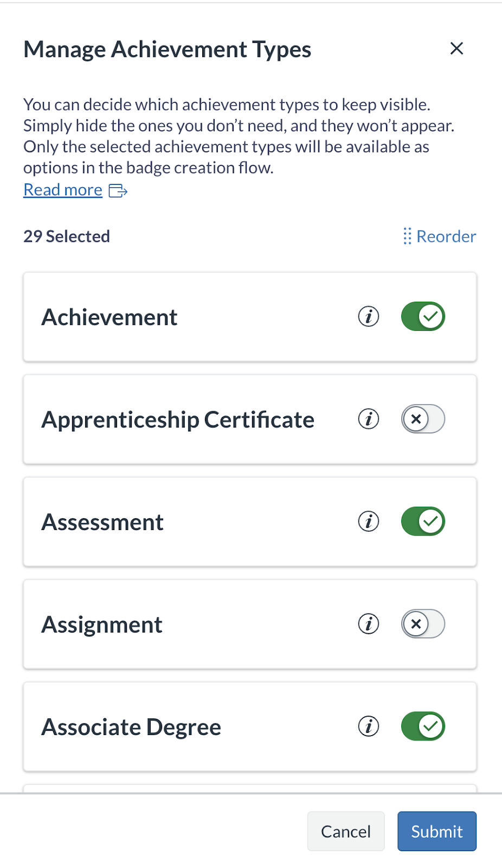Click the Associate Degree card label
This screenshot has width=502, height=868.
pos(131,727)
